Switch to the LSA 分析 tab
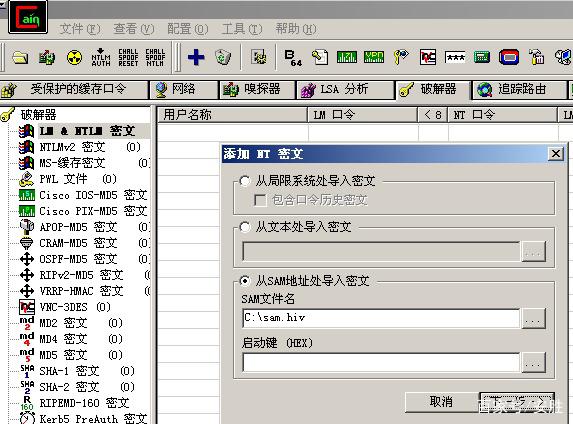Image resolution: width=573 pixels, height=424 pixels. tap(345, 90)
